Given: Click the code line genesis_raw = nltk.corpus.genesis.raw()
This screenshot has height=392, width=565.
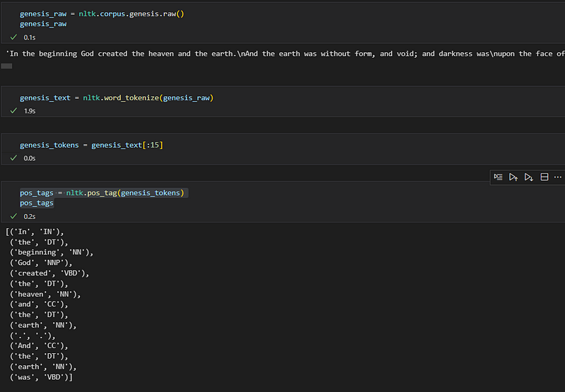Looking at the screenshot, I should pyautogui.click(x=102, y=13).
